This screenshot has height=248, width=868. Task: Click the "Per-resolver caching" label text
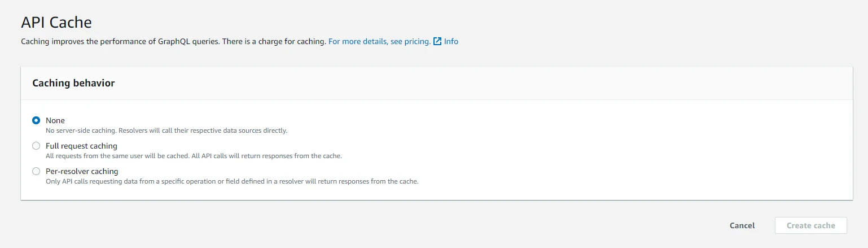82,171
